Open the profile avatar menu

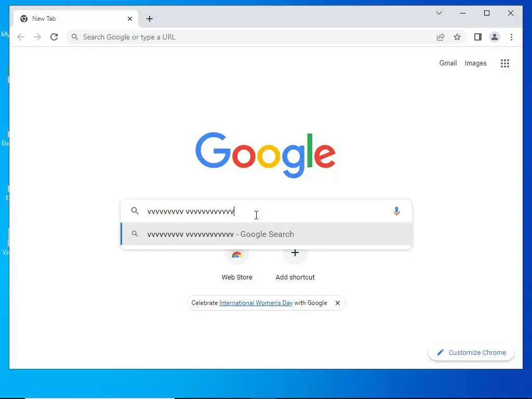click(x=495, y=37)
